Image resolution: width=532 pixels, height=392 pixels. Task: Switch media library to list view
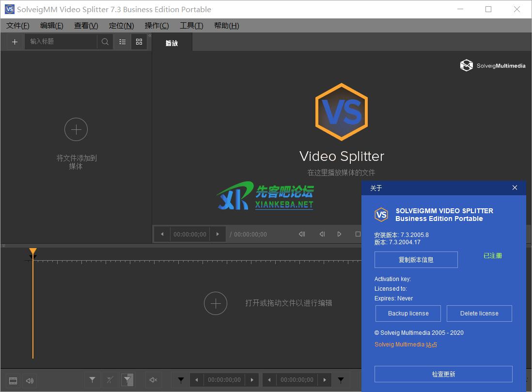click(x=123, y=42)
